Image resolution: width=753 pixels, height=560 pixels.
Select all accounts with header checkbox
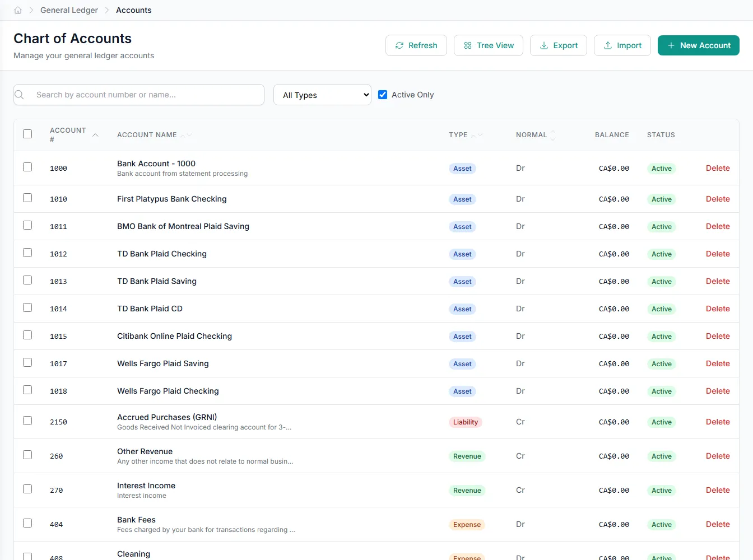[27, 134]
